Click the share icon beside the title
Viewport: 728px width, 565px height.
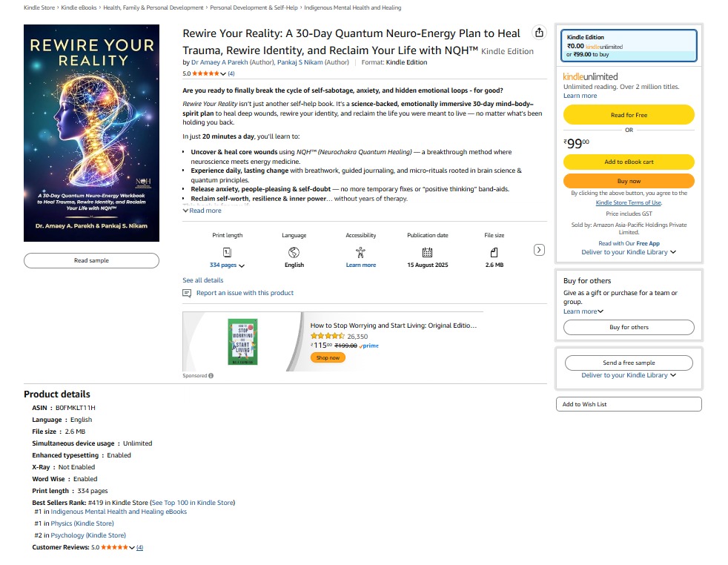tap(539, 33)
